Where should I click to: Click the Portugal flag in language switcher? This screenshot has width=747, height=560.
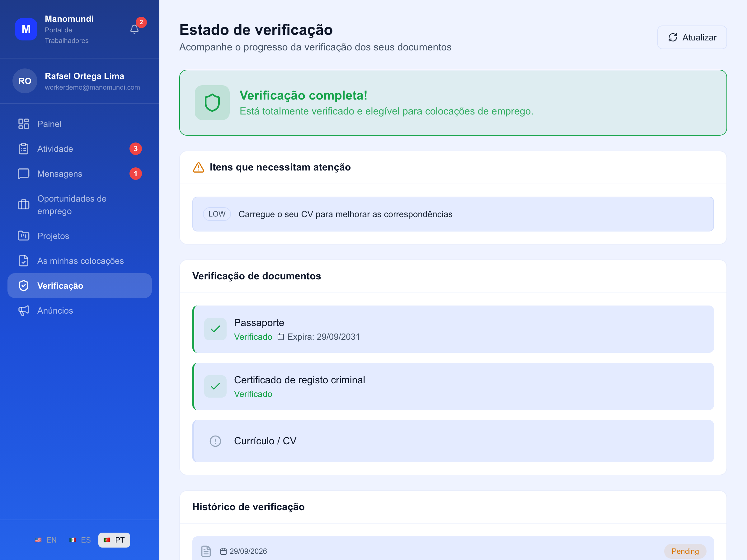point(107,540)
